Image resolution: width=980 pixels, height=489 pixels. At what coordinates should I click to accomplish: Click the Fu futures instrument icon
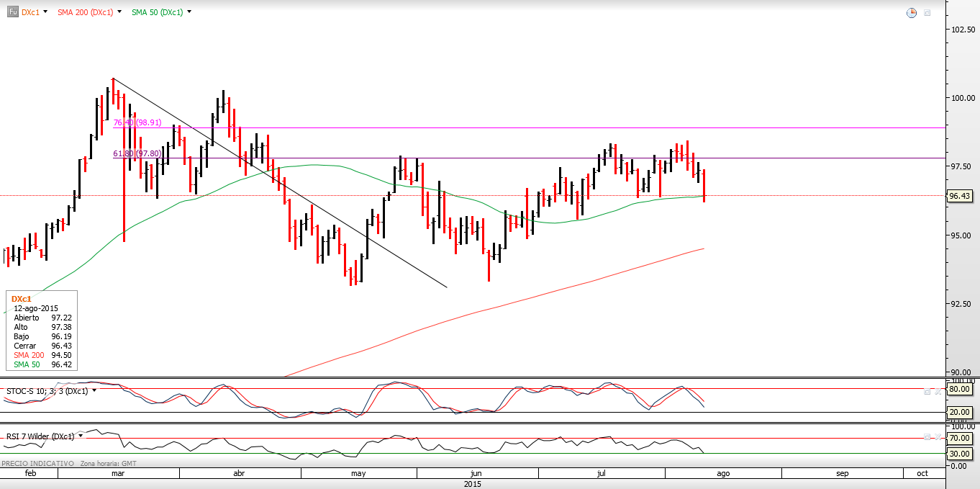coord(12,12)
